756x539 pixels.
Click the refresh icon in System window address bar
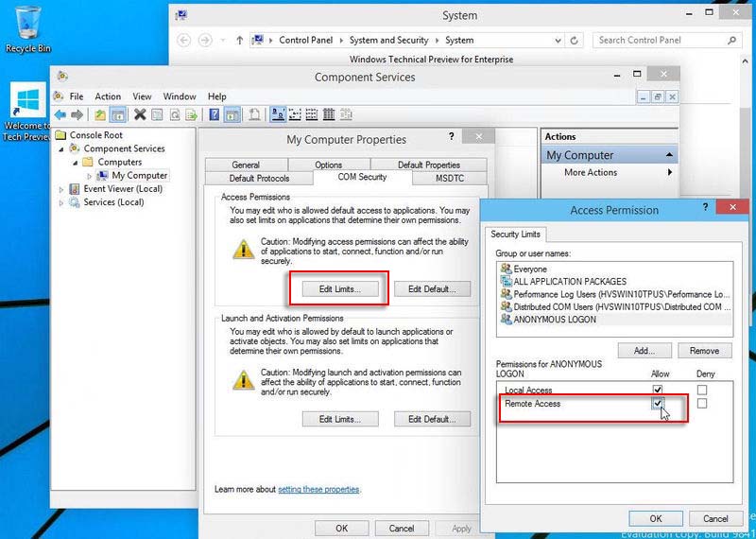click(574, 41)
